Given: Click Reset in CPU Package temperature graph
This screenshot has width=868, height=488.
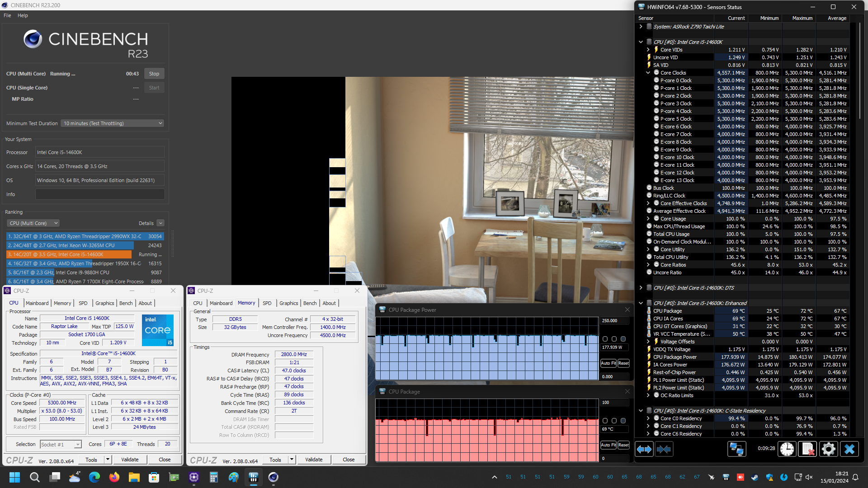Looking at the screenshot, I should [x=623, y=445].
